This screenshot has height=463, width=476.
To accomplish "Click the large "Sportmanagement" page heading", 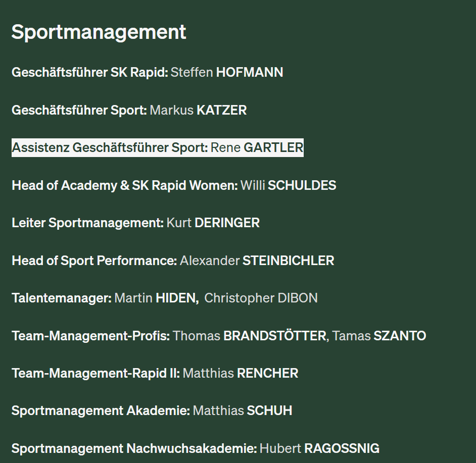I will 99,32.
